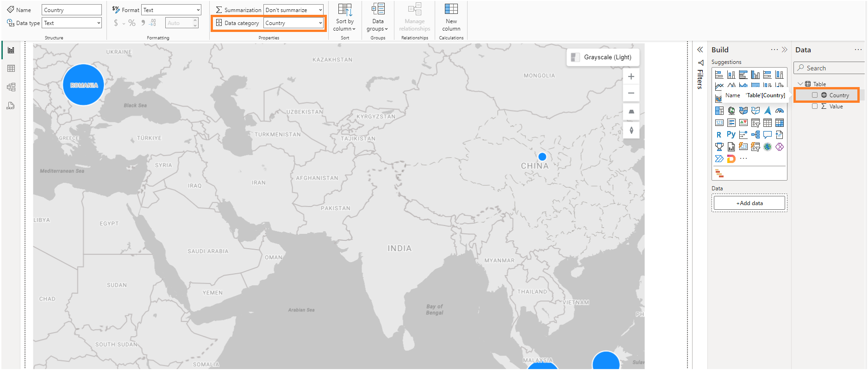Switch to Table view in left sidebar
868x370 pixels.
point(11,69)
